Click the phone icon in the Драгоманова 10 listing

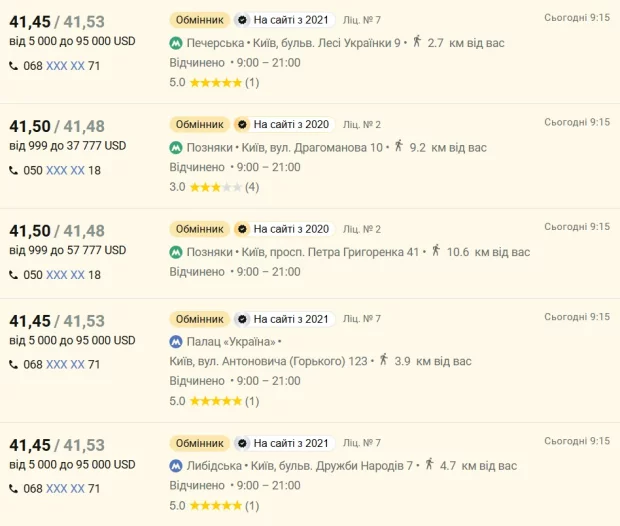coord(14,170)
